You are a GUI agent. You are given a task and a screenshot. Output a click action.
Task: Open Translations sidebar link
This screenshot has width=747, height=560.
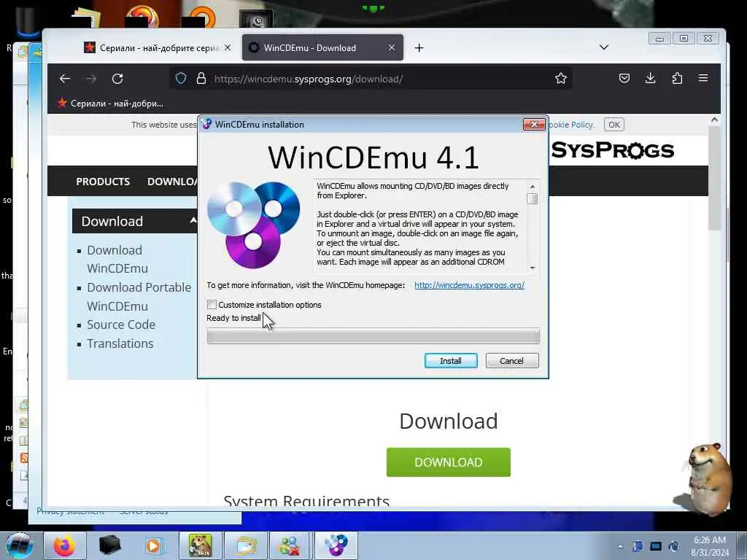(x=120, y=344)
